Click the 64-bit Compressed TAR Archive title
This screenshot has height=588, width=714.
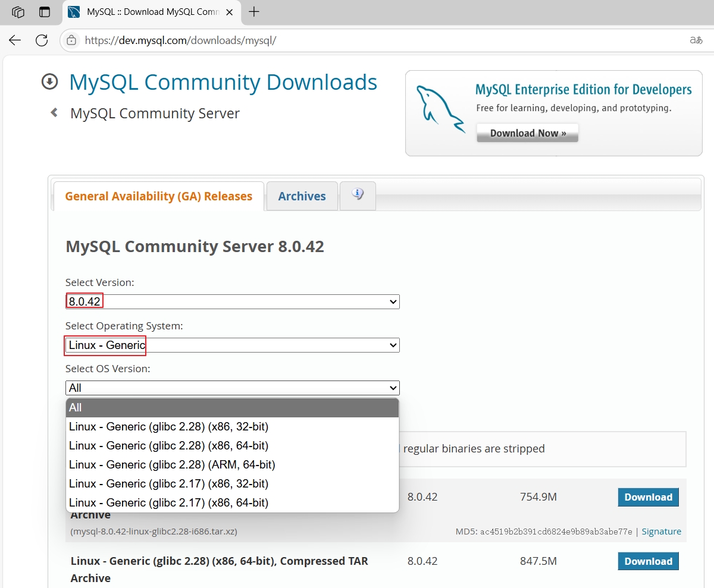point(219,569)
